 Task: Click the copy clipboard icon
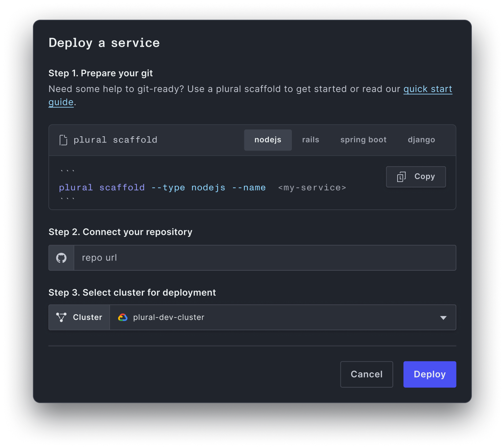(401, 177)
